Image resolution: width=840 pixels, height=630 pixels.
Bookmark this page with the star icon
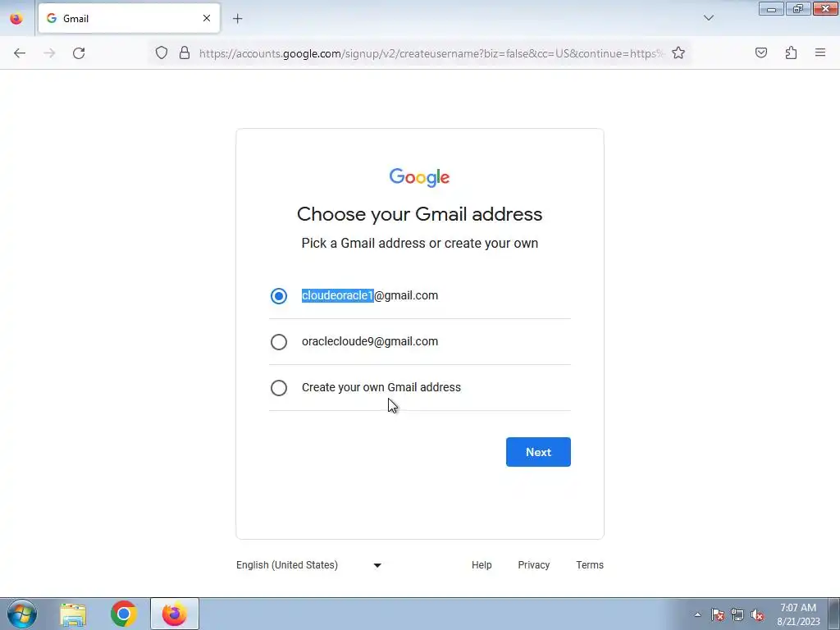678,53
